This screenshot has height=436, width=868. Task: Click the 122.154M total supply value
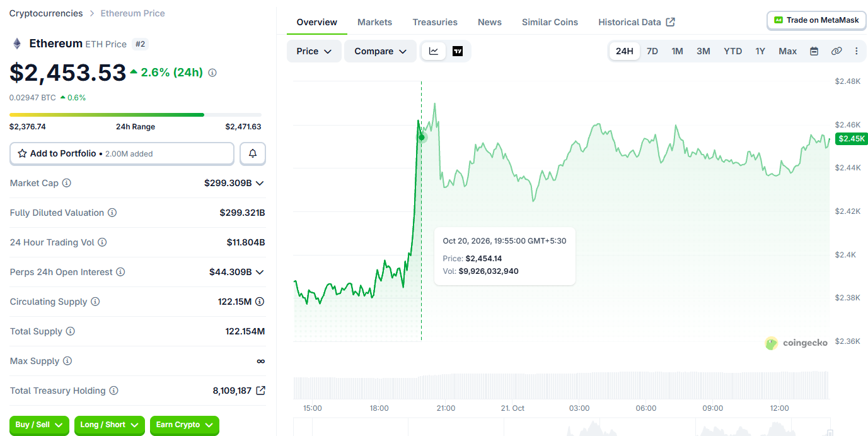click(x=245, y=331)
